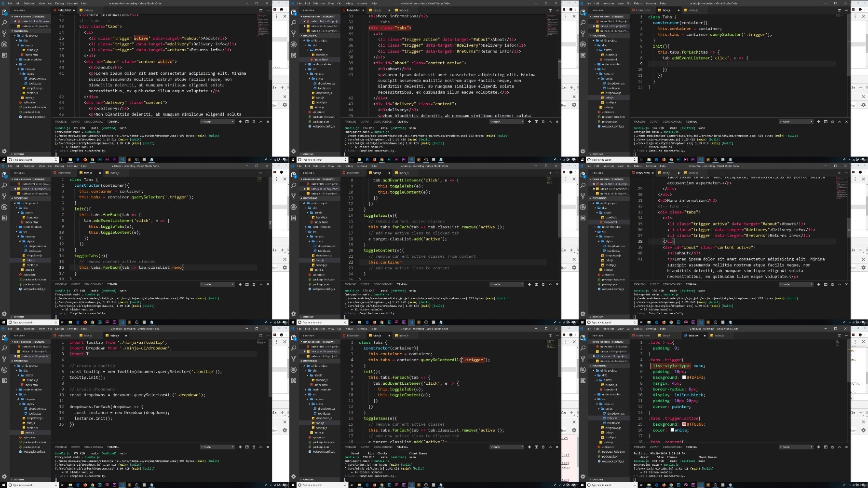868x488 pixels.
Task: Open More Actions ellipsis in the two-tab window
Action: pyautogui.click(x=268, y=10)
